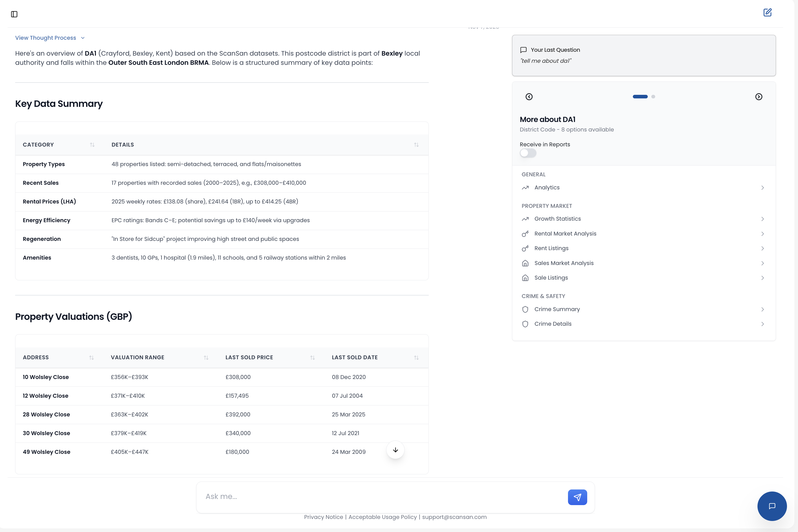Image resolution: width=798 pixels, height=532 pixels.
Task: Click the speech bubble icon beside Your Last Question
Action: pyautogui.click(x=523, y=49)
